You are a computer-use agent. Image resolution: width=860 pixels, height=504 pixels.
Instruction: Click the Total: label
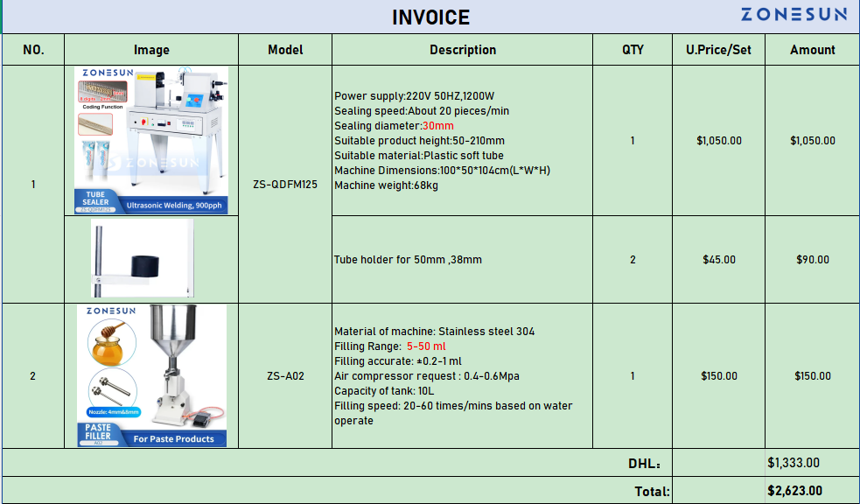652,492
